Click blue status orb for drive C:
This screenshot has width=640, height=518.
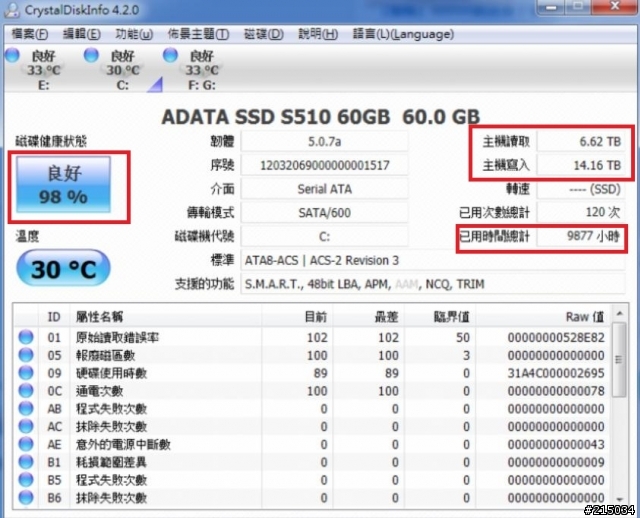tap(91, 55)
